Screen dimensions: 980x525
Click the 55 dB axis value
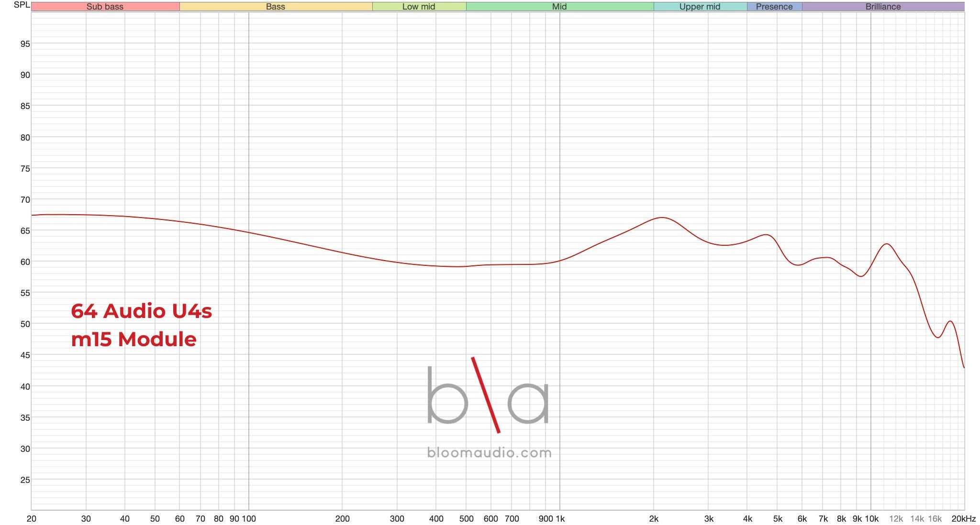tap(25, 293)
